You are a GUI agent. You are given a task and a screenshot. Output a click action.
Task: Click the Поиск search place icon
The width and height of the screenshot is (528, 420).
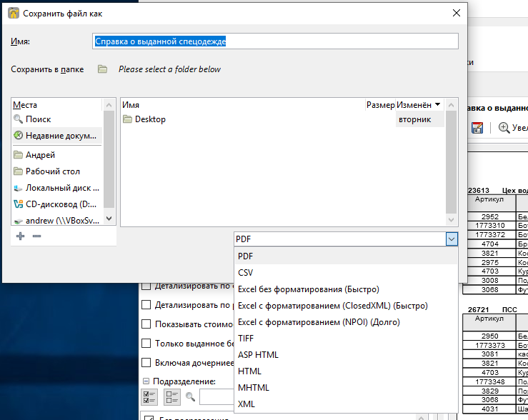point(18,119)
